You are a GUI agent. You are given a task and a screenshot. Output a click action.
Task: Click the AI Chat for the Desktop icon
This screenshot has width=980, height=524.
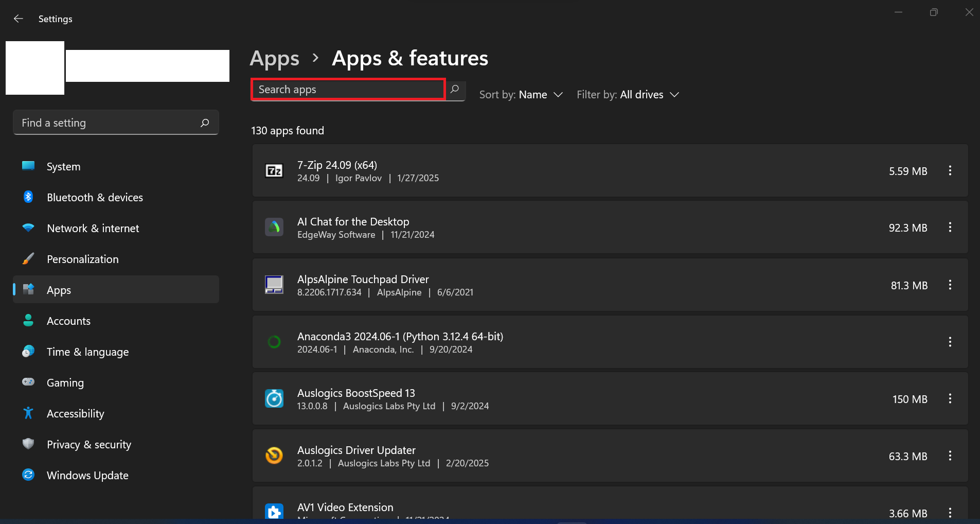(274, 227)
